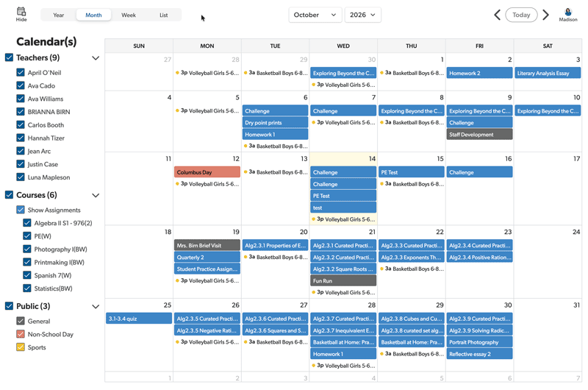The image size is (588, 390).
Task: Open Homework 2 on October 2
Action: coord(479,73)
